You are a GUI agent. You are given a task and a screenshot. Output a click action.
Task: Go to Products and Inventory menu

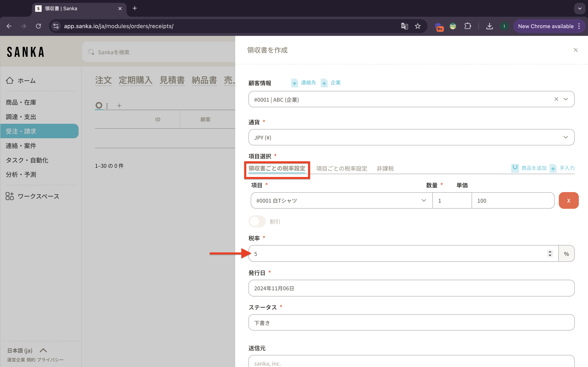(x=21, y=102)
